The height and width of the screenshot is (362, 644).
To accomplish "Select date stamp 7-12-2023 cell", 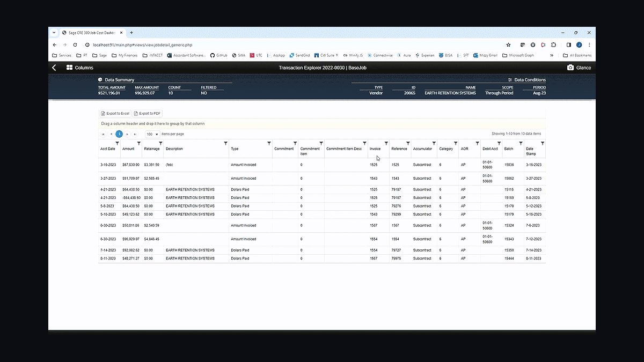I will pos(535,239).
